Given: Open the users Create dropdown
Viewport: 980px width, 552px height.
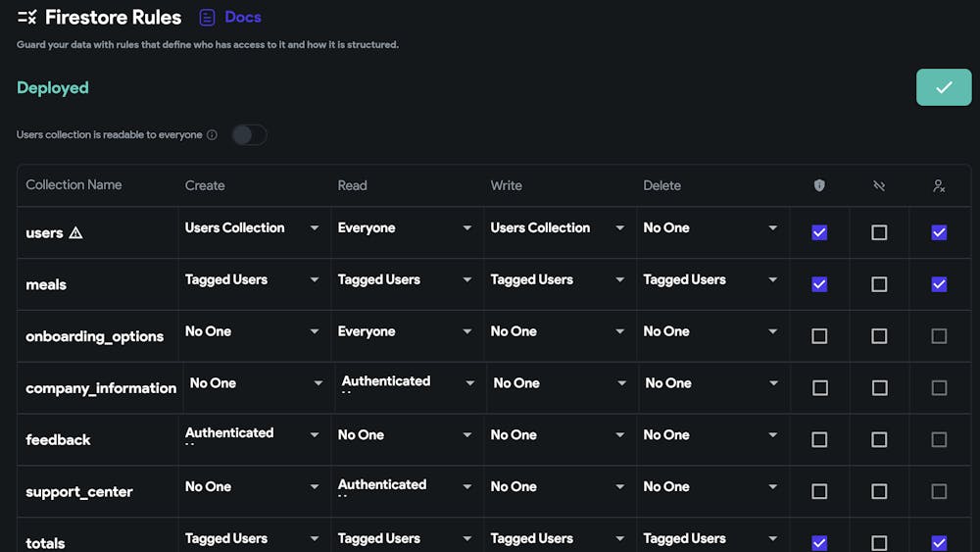Looking at the screenshot, I should (x=253, y=228).
